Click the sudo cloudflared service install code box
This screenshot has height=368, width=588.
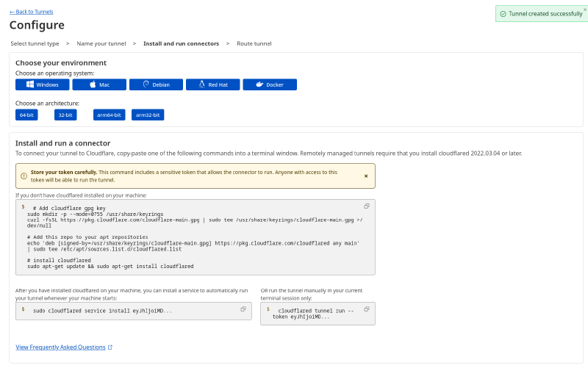coord(134,311)
